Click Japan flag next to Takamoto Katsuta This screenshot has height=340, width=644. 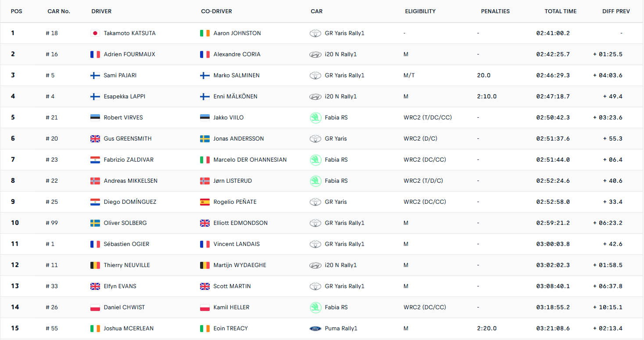pyautogui.click(x=95, y=33)
